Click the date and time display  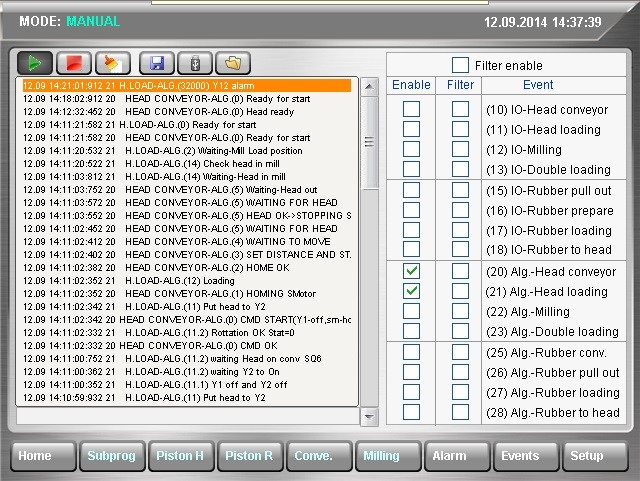pos(542,22)
